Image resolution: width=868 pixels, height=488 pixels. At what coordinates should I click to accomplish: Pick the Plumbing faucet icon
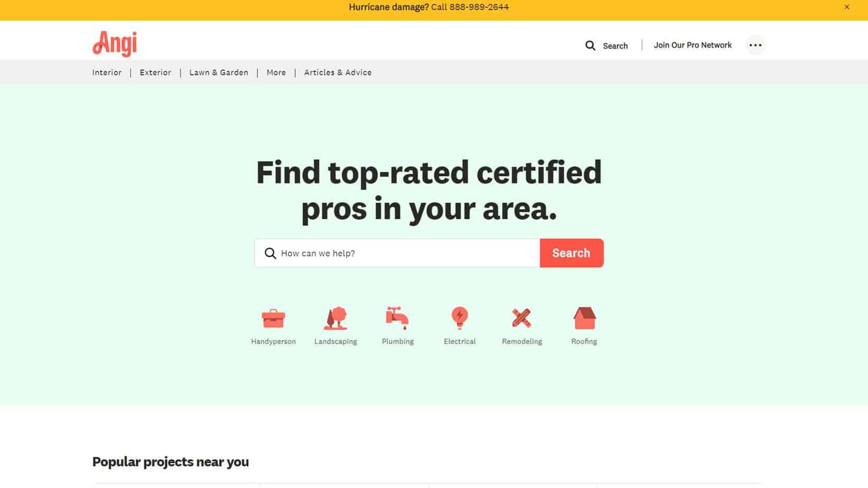tap(397, 318)
